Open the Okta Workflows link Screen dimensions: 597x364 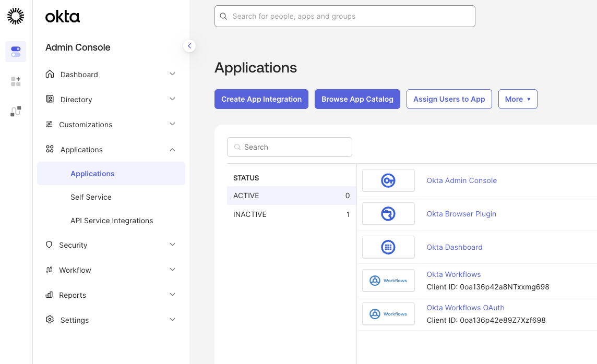[x=453, y=274]
